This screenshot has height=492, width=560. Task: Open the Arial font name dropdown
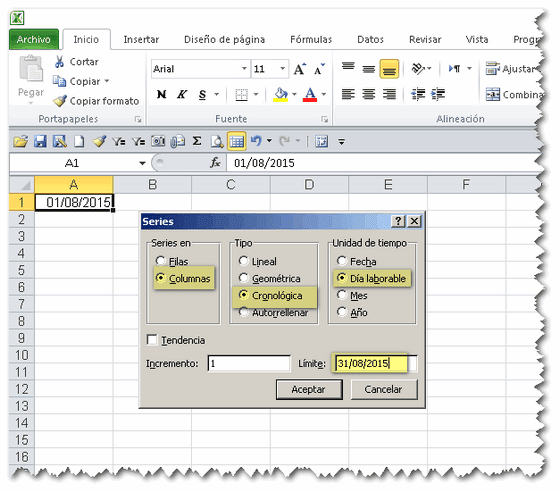coord(244,69)
